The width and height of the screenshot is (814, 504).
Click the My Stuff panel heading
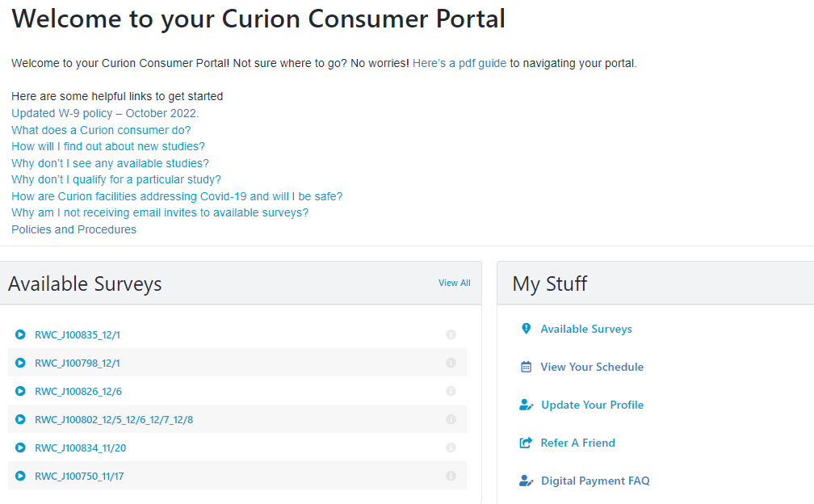(x=550, y=284)
